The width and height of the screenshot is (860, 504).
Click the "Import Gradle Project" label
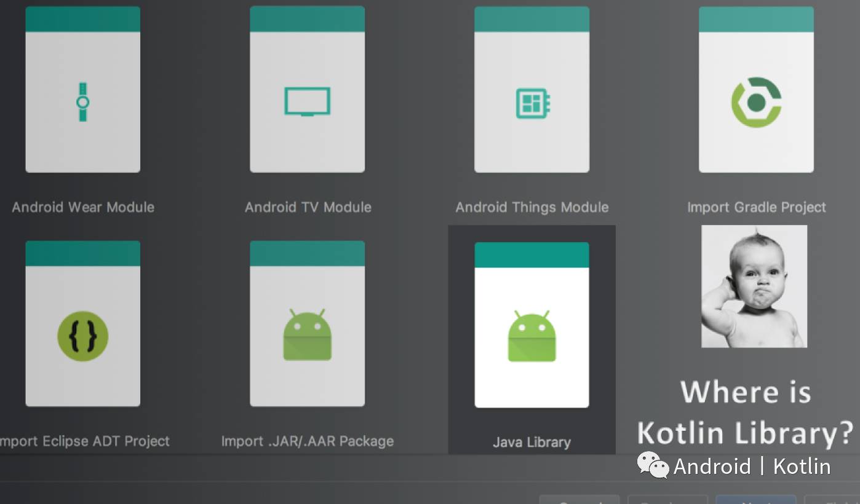[757, 207]
